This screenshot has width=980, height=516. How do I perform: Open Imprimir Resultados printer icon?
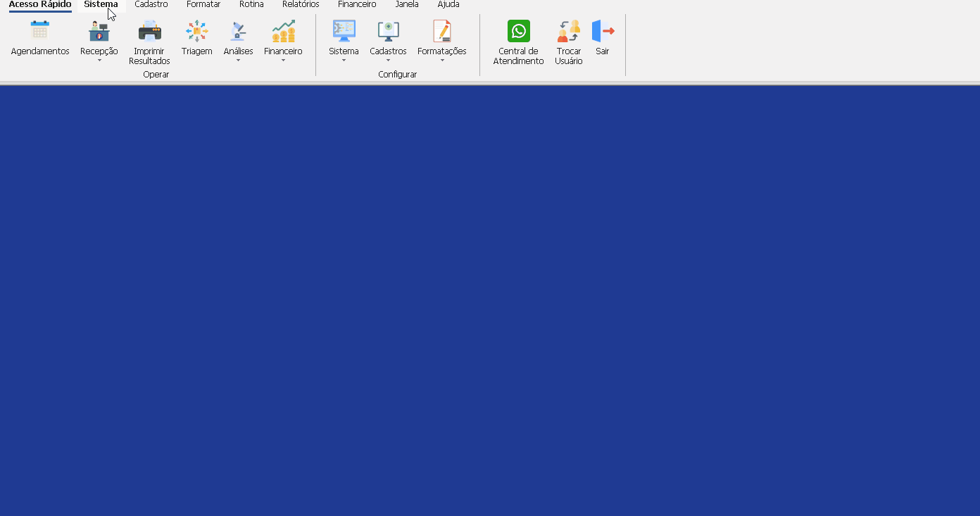point(149,31)
